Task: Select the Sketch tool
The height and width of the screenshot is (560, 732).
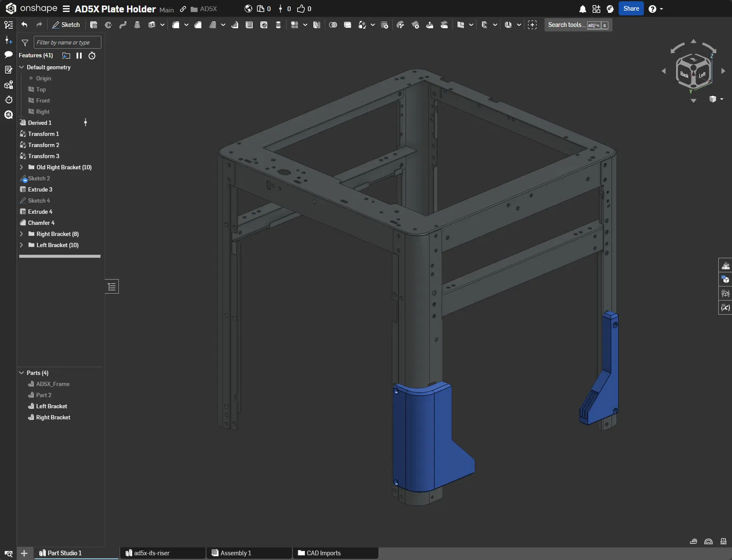Action: pyautogui.click(x=66, y=25)
